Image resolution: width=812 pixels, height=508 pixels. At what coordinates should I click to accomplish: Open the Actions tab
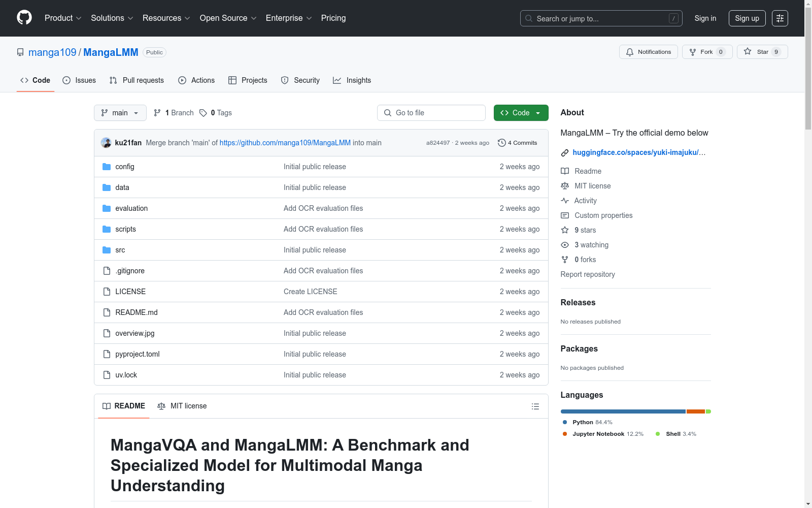(x=196, y=80)
